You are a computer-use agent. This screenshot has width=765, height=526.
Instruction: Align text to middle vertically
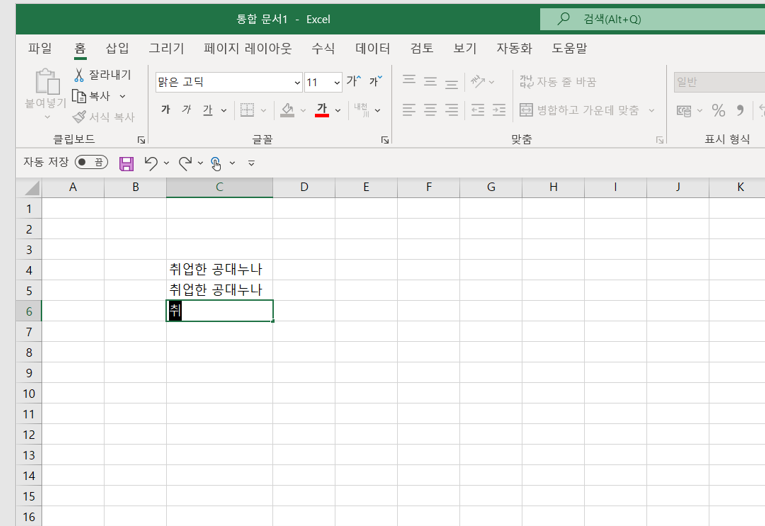click(430, 81)
